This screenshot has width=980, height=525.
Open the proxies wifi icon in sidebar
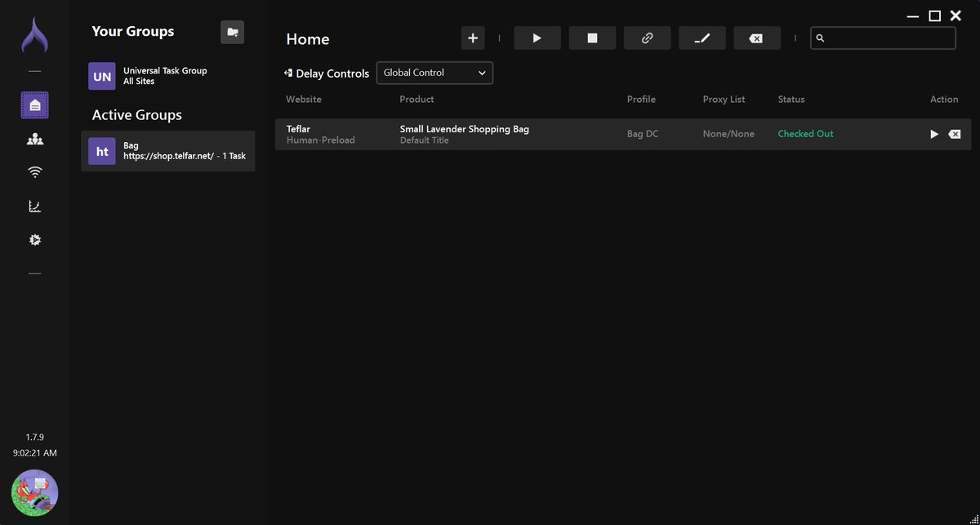34,172
